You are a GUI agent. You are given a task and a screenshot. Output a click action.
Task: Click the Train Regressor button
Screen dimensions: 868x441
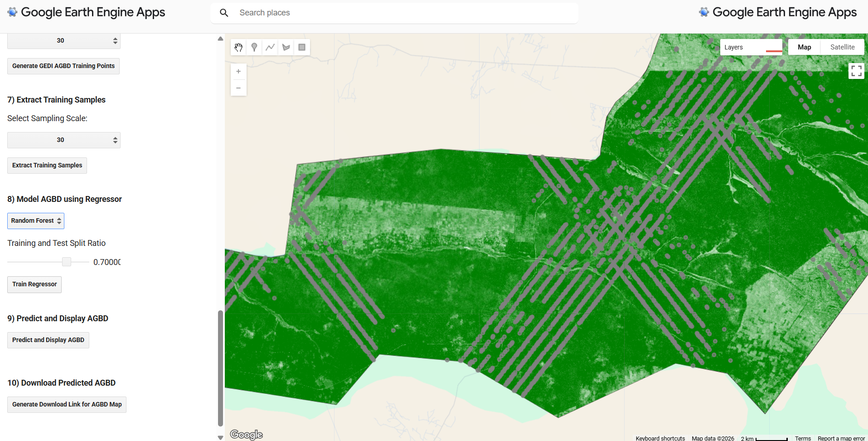coord(34,284)
